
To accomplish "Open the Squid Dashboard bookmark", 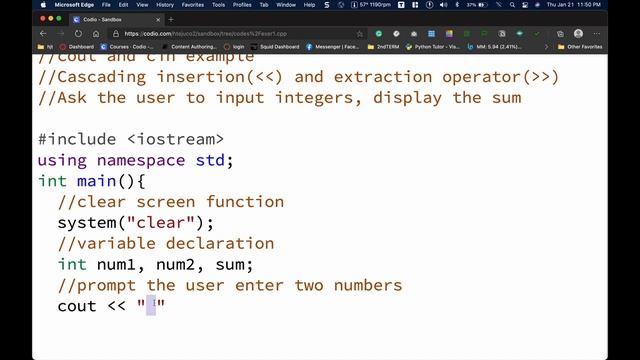I will [275, 47].
